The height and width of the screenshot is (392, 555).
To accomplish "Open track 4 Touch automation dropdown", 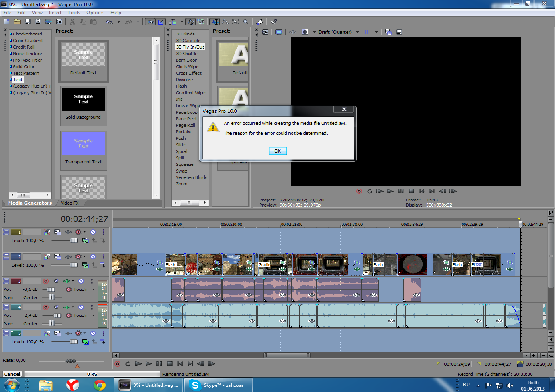I will [x=94, y=316].
